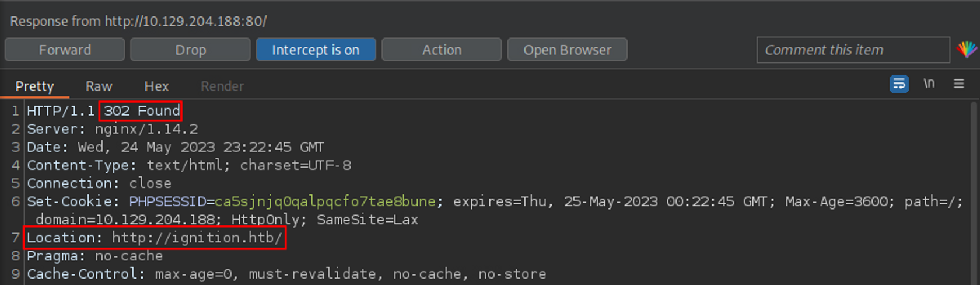Focus the Comment this item field

(x=853, y=50)
